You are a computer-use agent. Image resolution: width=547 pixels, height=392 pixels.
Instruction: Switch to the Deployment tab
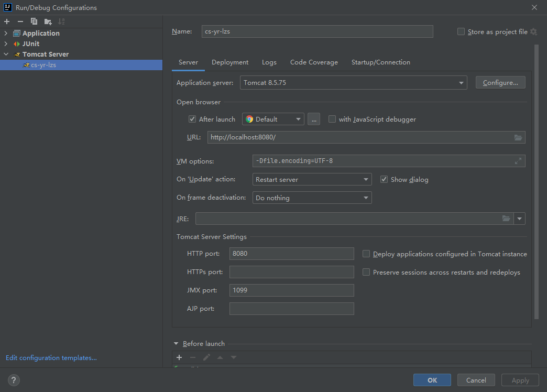tap(230, 62)
